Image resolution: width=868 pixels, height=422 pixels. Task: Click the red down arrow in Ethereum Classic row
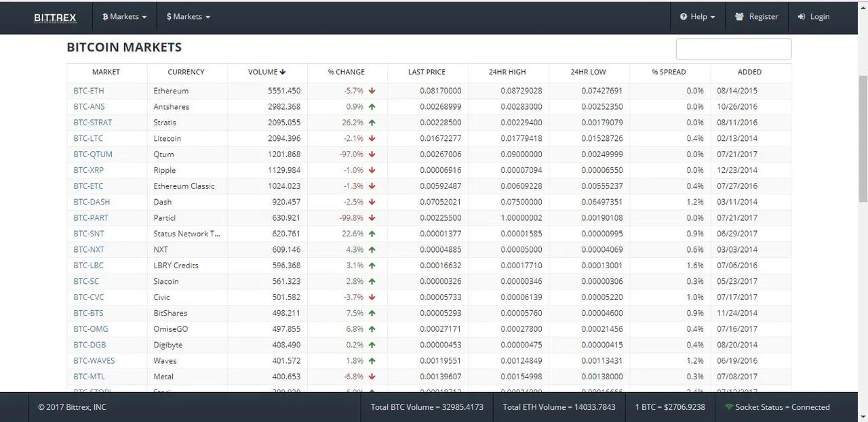pyautogui.click(x=372, y=186)
